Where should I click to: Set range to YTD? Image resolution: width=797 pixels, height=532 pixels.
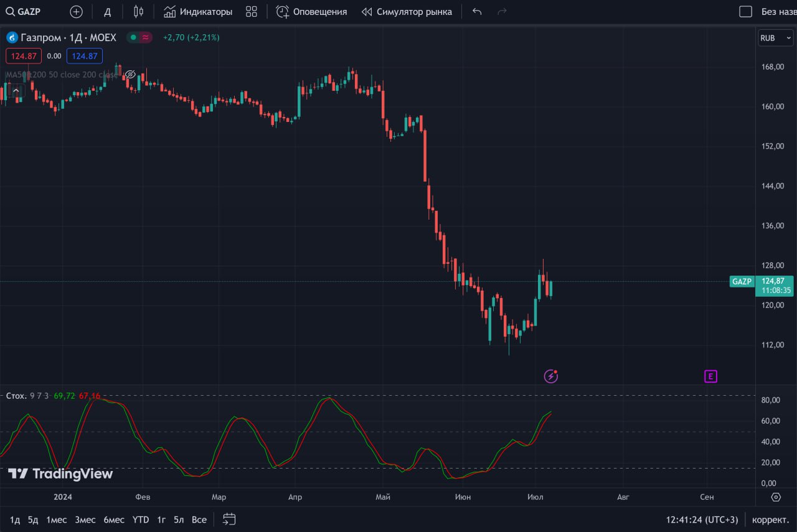141,520
